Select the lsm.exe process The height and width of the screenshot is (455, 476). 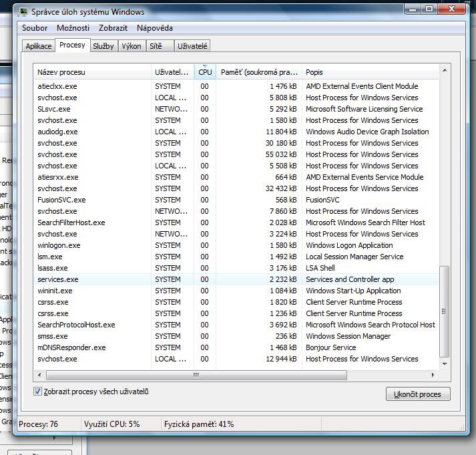(236, 257)
